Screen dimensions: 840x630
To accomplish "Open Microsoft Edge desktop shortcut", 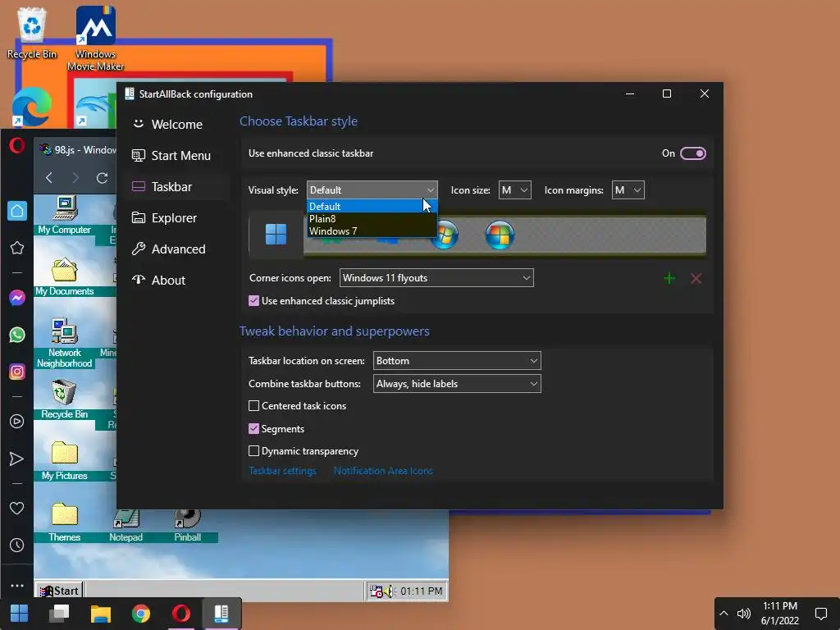I will pos(32,107).
